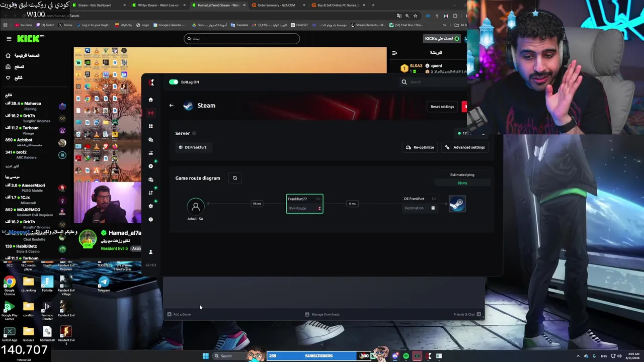Screen dimensions: 644x362
Task: Open Friends & Chat in Steam window
Action: click(x=467, y=314)
